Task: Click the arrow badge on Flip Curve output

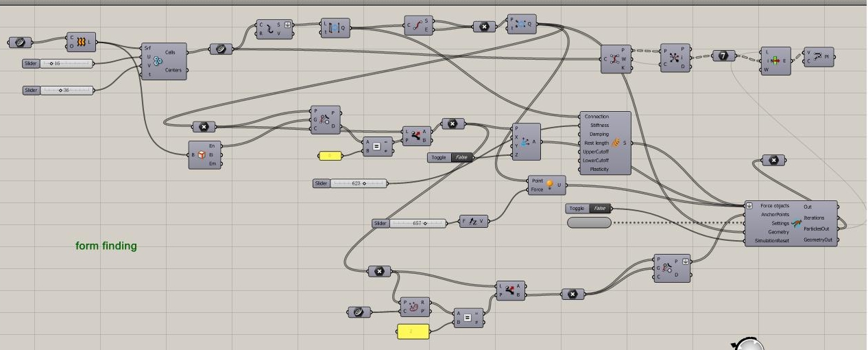Action: 287,25
